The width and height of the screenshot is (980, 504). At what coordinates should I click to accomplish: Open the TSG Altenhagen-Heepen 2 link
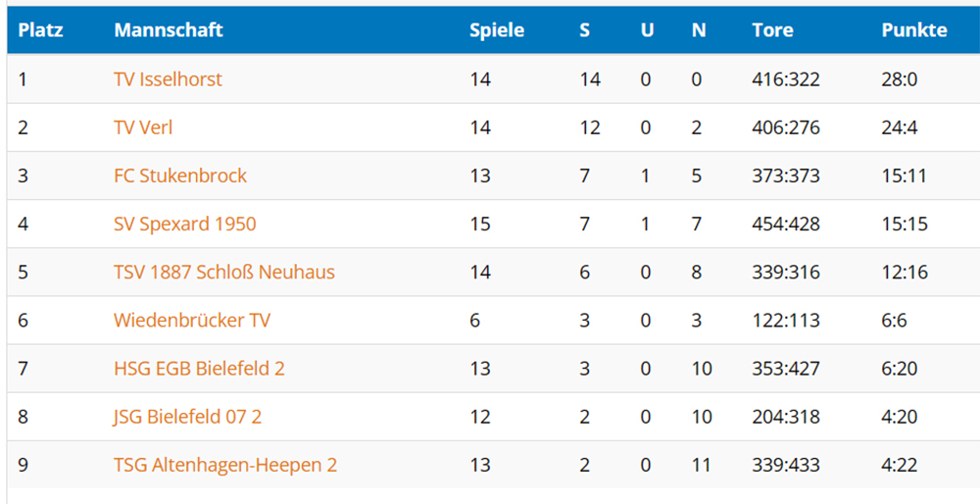pyautogui.click(x=225, y=465)
